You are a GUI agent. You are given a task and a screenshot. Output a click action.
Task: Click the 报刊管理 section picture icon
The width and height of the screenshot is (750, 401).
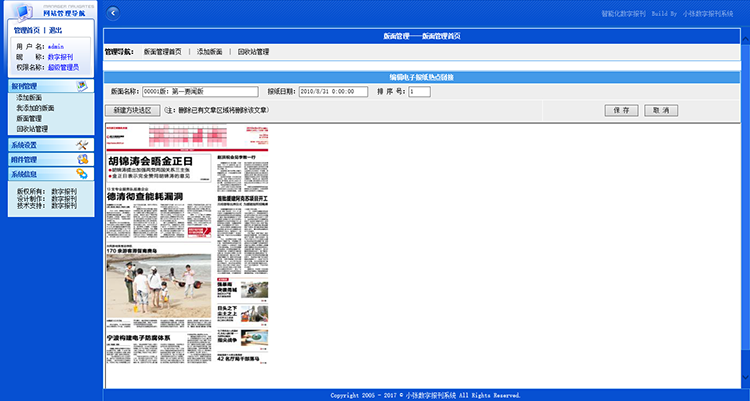[82, 86]
